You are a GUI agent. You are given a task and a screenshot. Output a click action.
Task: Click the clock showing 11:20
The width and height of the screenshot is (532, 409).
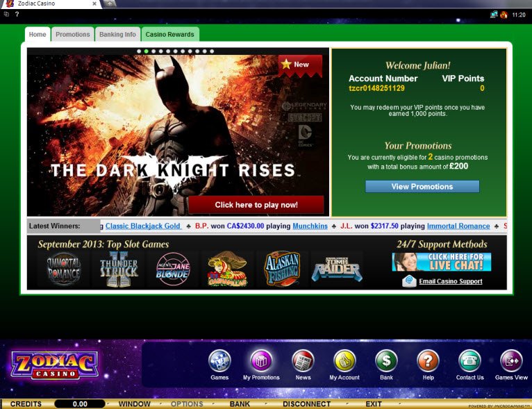tap(519, 15)
